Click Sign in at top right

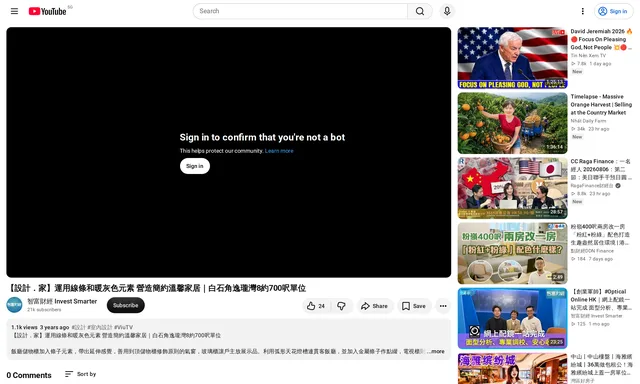[x=613, y=11]
